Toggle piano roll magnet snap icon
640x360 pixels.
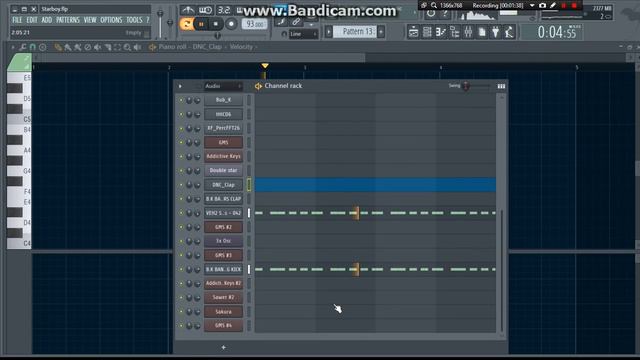[33, 47]
